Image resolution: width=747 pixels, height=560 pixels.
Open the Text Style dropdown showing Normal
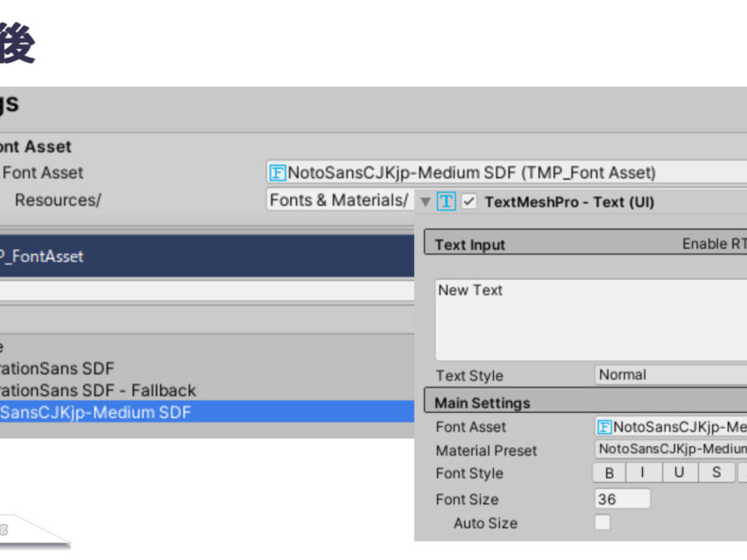coord(670,374)
